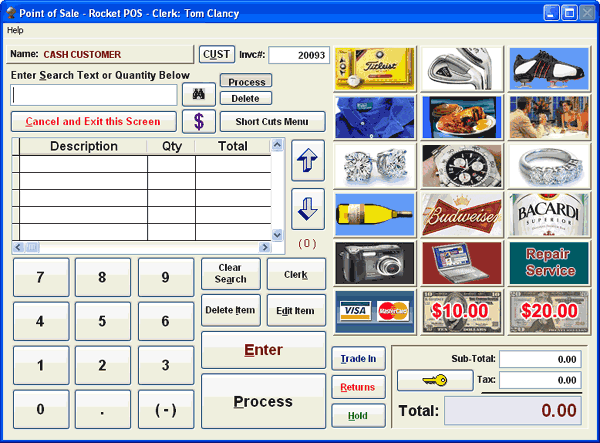600x443 pixels.
Task: Tap keypad number 7
Action: [x=41, y=277]
